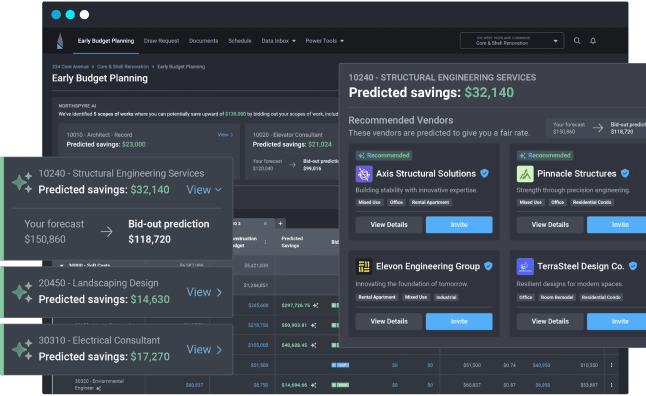Click sparkle icon beside Landscaping Design
The width and height of the screenshot is (646, 396).
[x=22, y=292]
